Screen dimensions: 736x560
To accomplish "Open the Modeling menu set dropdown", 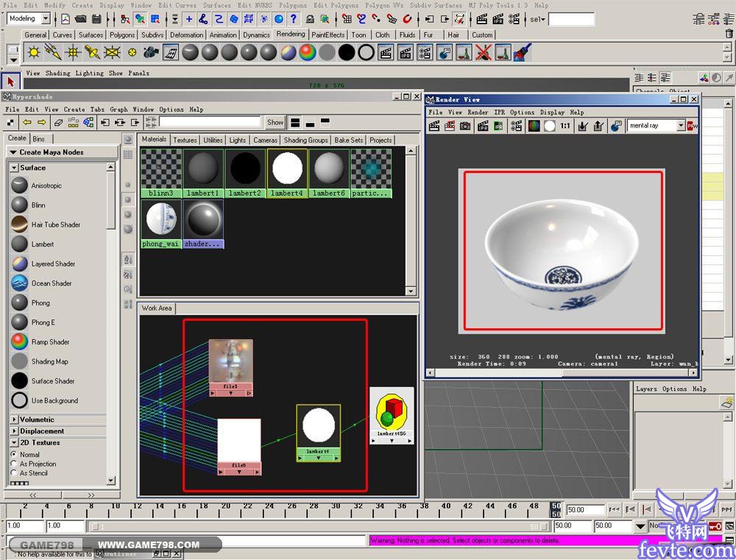I will pyautogui.click(x=45, y=18).
